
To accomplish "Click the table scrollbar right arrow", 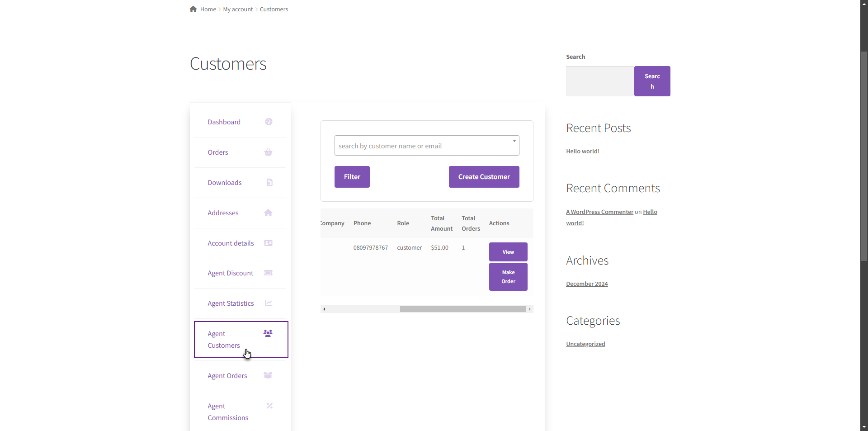I will (529, 309).
